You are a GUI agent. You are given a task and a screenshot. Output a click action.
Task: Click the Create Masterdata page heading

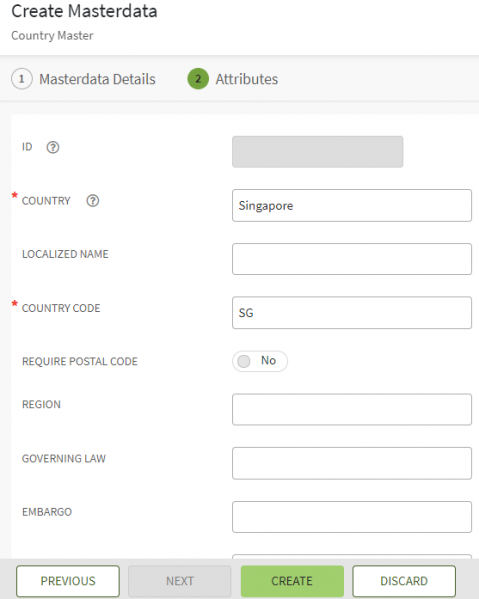point(84,11)
